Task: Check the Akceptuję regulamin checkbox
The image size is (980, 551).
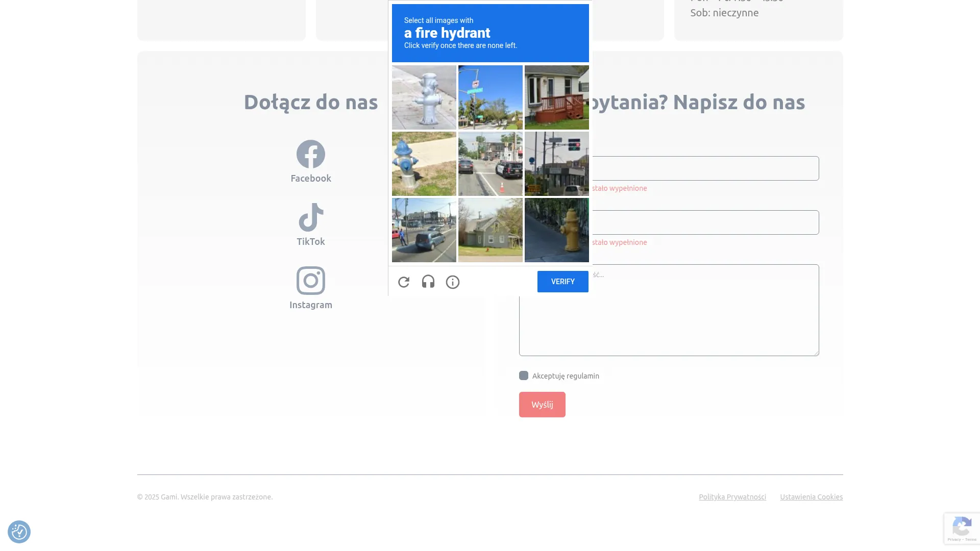Action: point(524,375)
